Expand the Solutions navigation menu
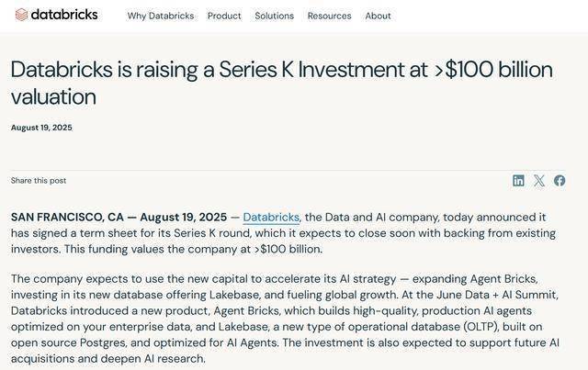The image size is (588, 370). 274,16
